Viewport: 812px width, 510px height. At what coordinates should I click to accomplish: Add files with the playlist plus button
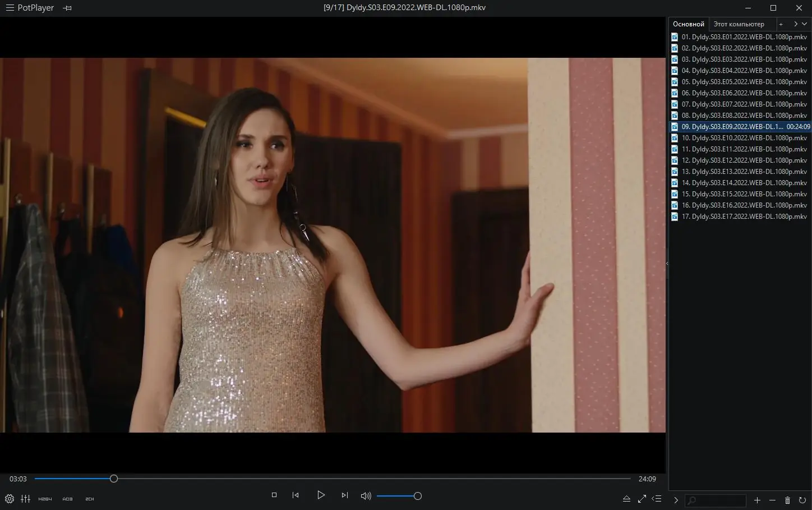tap(757, 500)
